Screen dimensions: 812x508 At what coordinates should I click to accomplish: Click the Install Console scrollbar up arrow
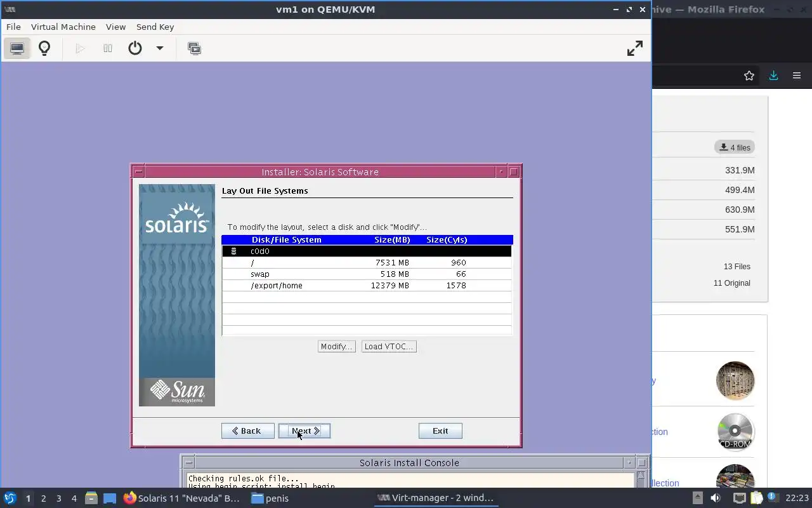click(641, 476)
